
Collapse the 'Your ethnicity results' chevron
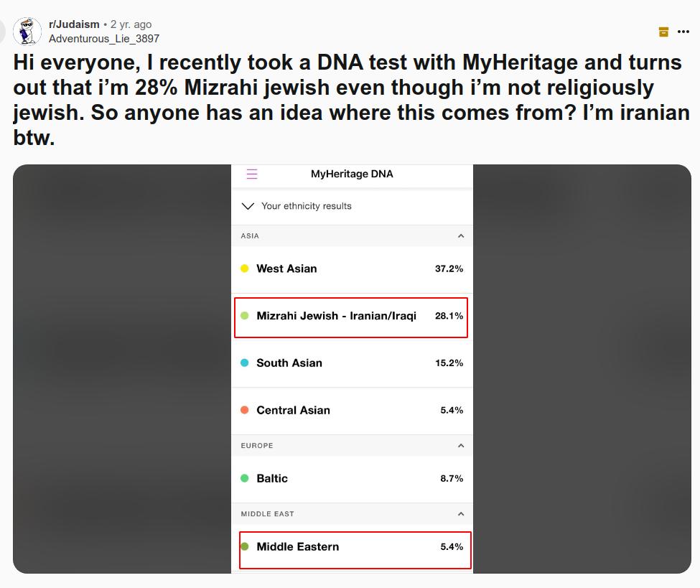click(x=248, y=206)
